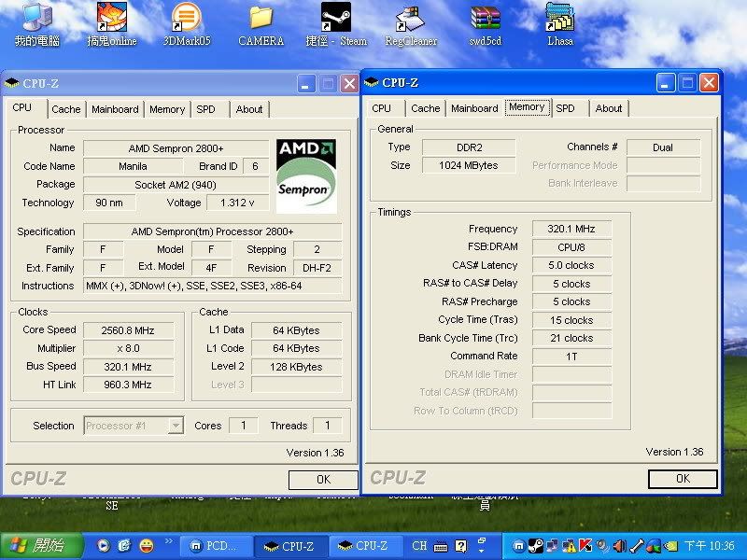Click the CAS# Latency value 5.0 clocks

[x=571, y=265]
